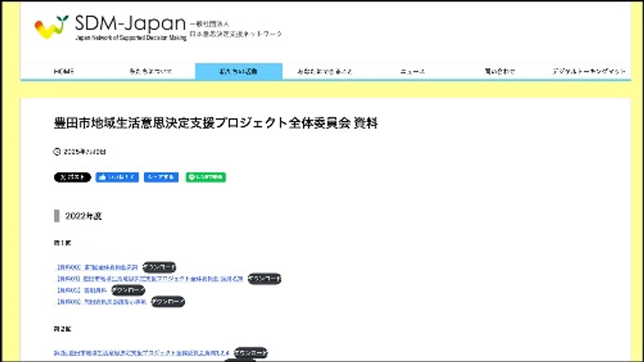Click the Facebook いいね! thumbs-up icon
This screenshot has height=362, width=644.
(102, 177)
